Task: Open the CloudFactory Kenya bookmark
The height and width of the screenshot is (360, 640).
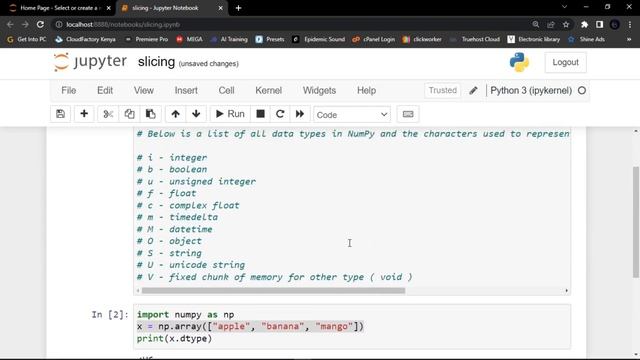Action: (85, 39)
